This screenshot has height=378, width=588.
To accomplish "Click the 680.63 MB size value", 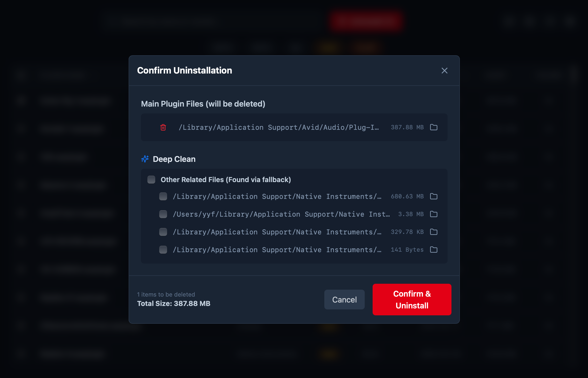I will coord(407,196).
